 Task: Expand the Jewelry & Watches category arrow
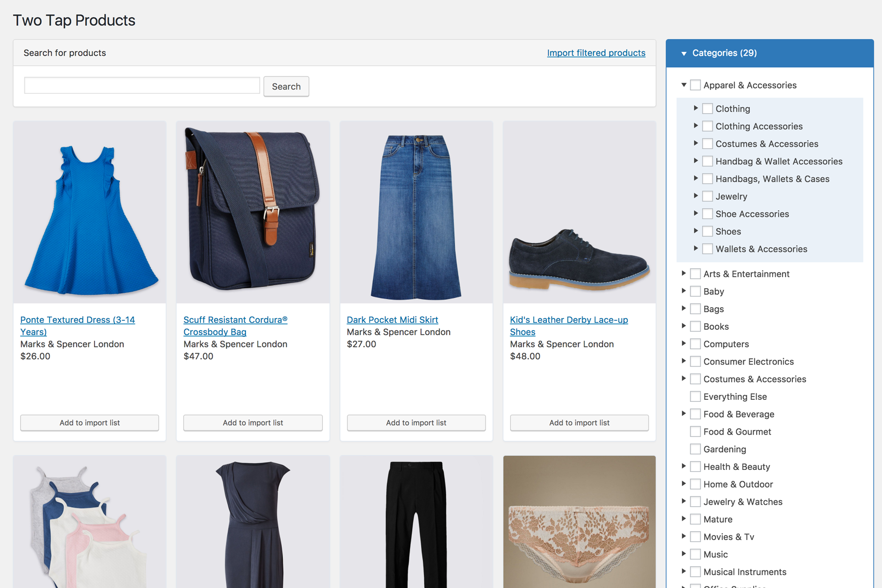click(x=684, y=501)
